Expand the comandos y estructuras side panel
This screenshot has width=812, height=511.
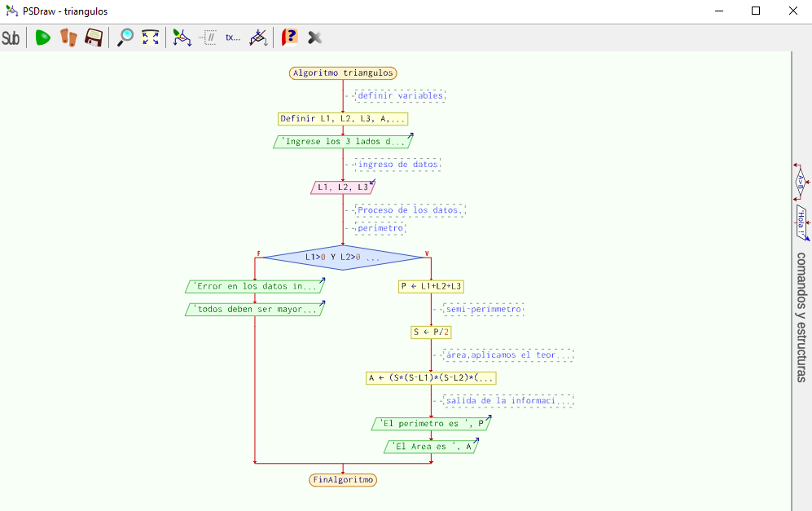click(x=801, y=317)
